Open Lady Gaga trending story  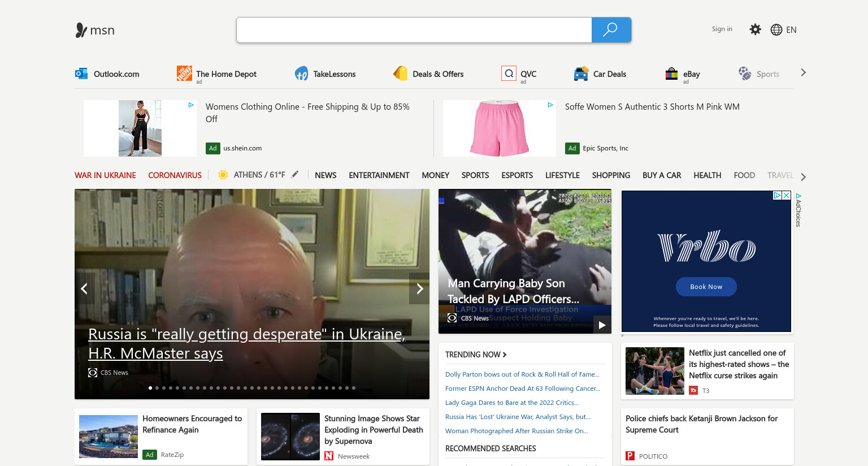pos(512,403)
